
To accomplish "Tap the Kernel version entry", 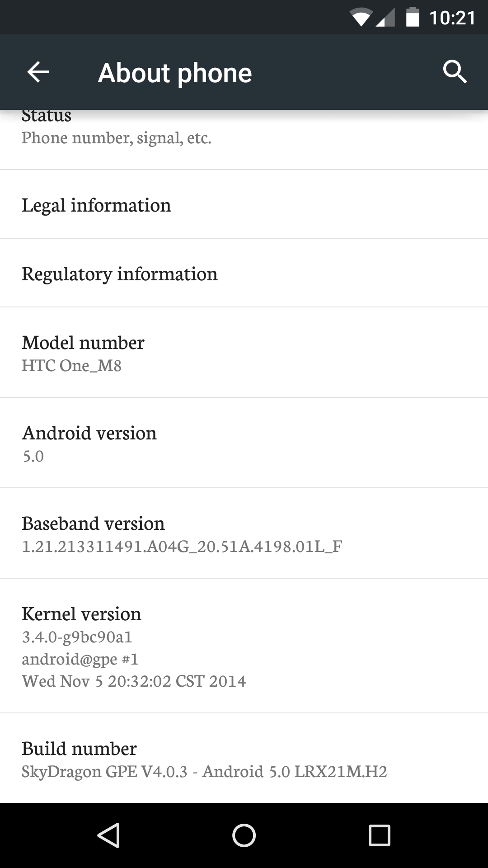I will 244,646.
